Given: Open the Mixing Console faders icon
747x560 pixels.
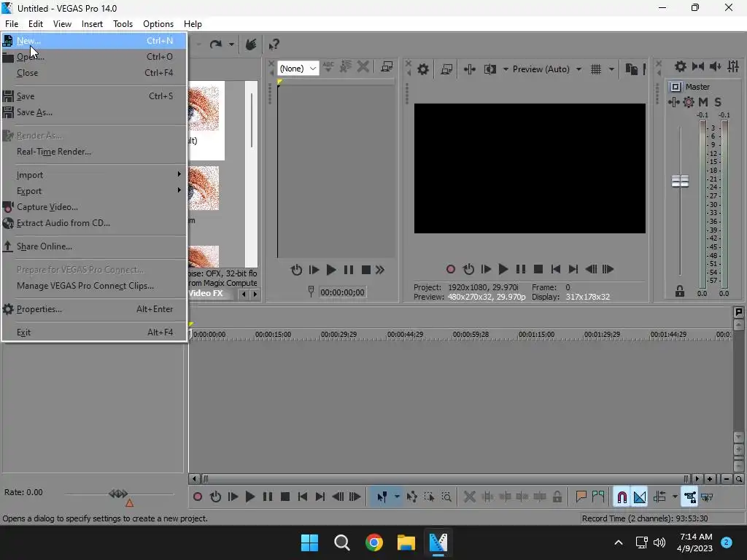Looking at the screenshot, I should click(733, 66).
